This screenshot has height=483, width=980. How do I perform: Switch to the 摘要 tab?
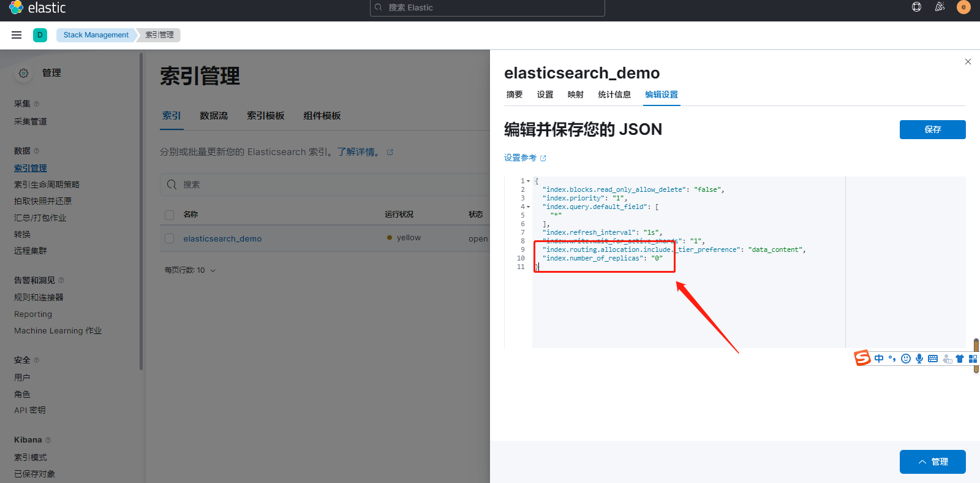point(514,94)
